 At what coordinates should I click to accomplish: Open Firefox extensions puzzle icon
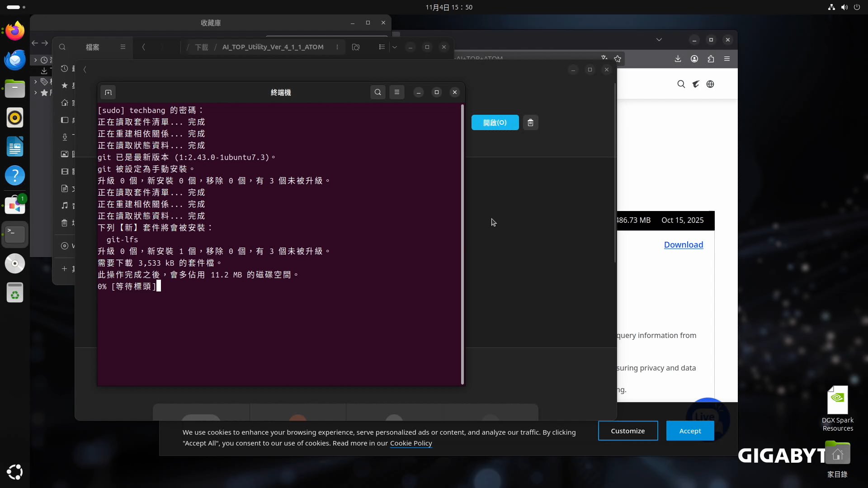pos(711,59)
